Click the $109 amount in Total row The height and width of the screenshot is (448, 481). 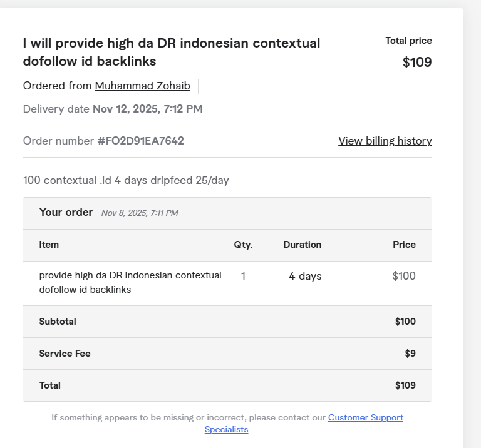click(x=405, y=386)
